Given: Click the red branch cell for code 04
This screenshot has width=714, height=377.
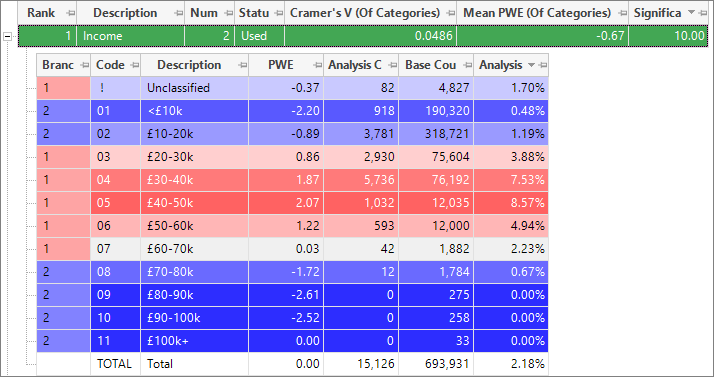Looking at the screenshot, I should tap(63, 180).
